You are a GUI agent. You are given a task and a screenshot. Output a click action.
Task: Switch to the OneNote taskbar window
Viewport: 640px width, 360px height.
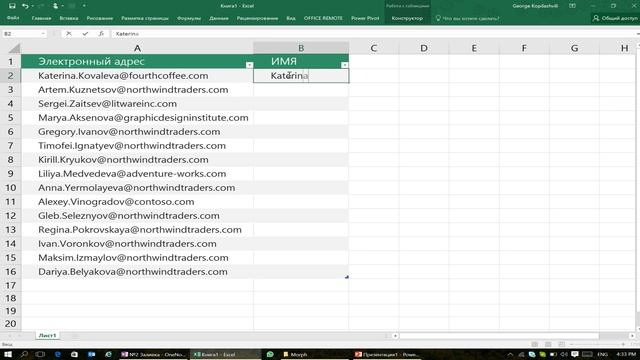click(154, 354)
